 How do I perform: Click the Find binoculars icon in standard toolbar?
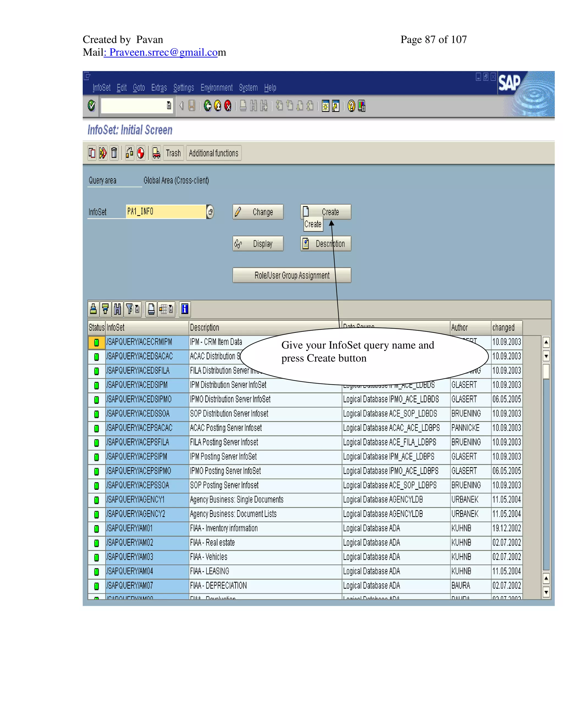tap(253, 106)
